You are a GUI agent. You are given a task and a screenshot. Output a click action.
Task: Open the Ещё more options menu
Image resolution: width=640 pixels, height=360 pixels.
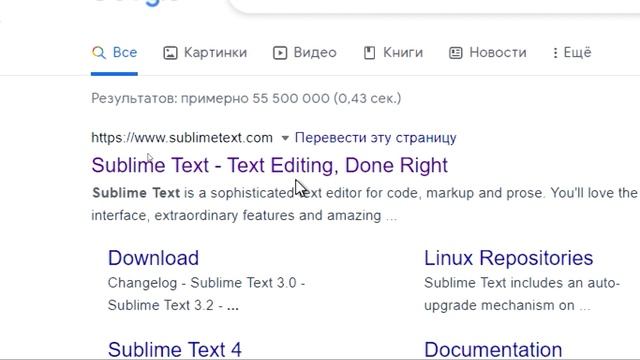click(572, 53)
